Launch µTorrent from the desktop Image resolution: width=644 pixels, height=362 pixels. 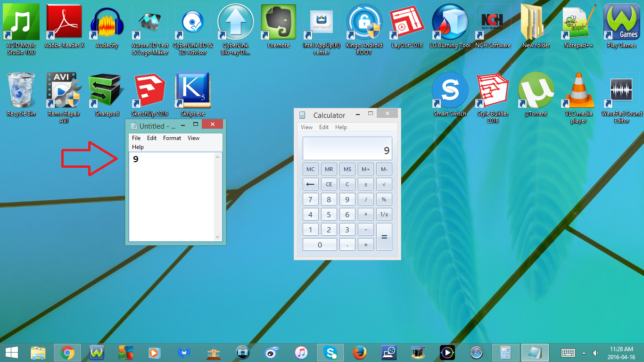pos(536,90)
